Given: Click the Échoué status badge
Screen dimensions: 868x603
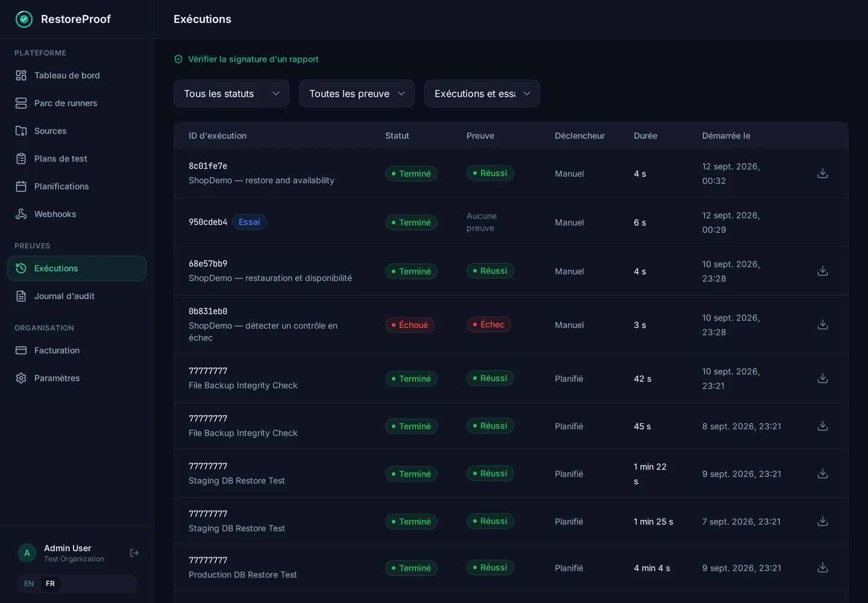Looking at the screenshot, I should pos(410,325).
